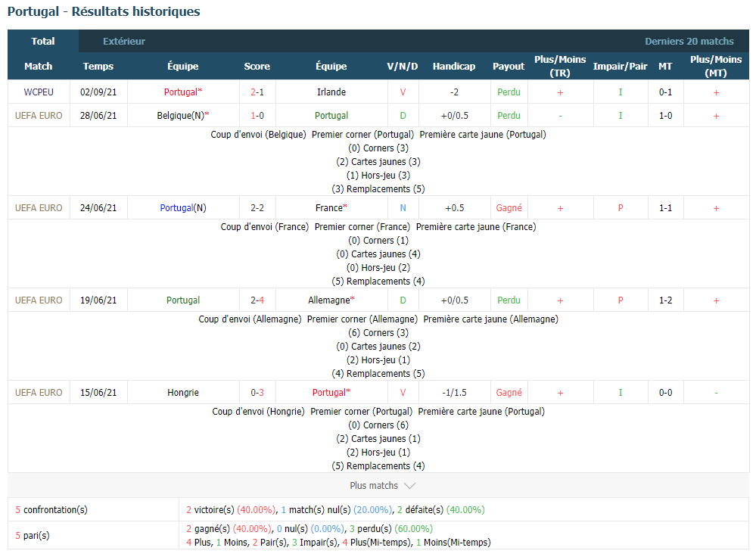The width and height of the screenshot is (756, 557).
Task: Click the blue Portugal(N) team name
Action: tap(182, 208)
